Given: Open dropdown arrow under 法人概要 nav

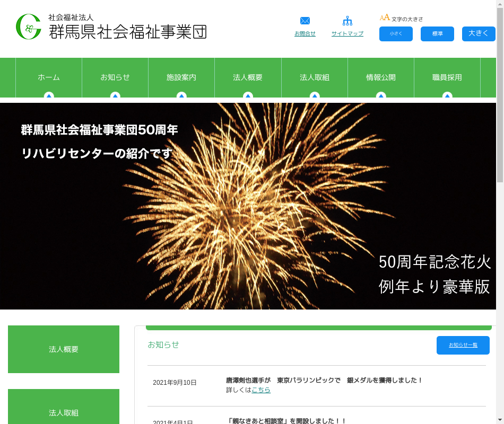Looking at the screenshot, I should tap(248, 95).
